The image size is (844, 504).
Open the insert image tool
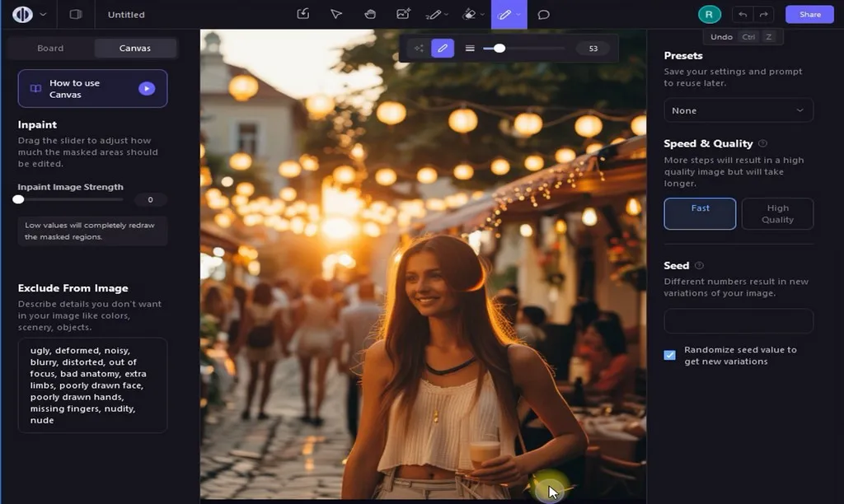click(x=403, y=14)
